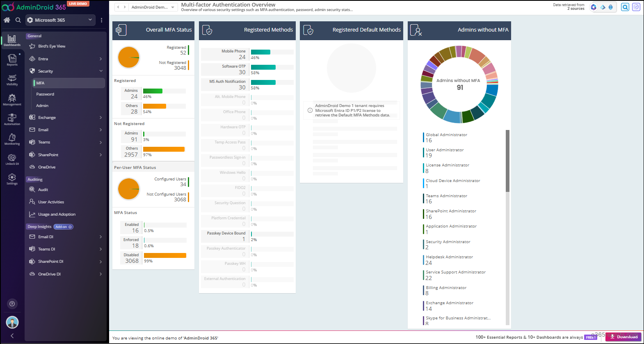Open the Usage and Adoption link

coord(57,214)
